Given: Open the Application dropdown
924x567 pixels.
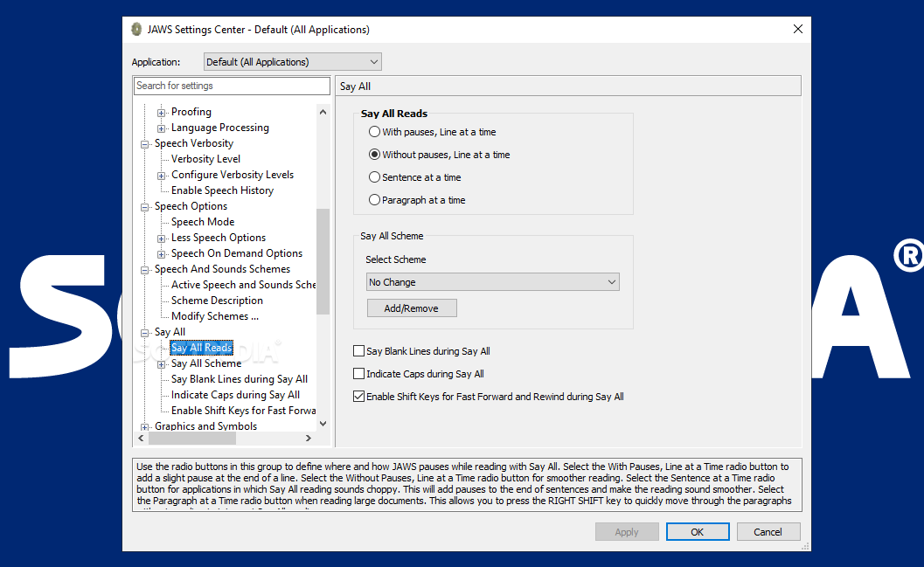Looking at the screenshot, I should point(292,62).
